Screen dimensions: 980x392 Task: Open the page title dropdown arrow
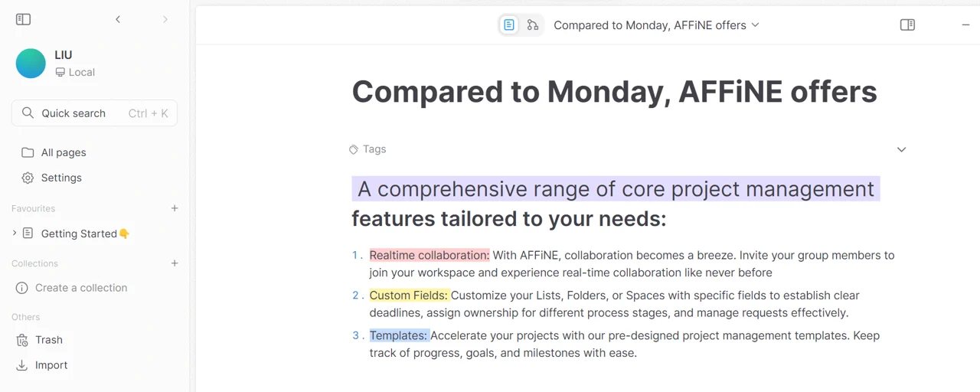pyautogui.click(x=755, y=25)
